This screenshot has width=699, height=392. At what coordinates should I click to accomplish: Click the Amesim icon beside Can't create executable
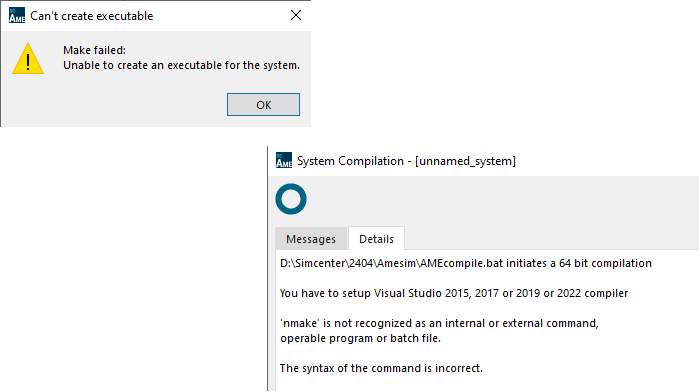tap(17, 15)
